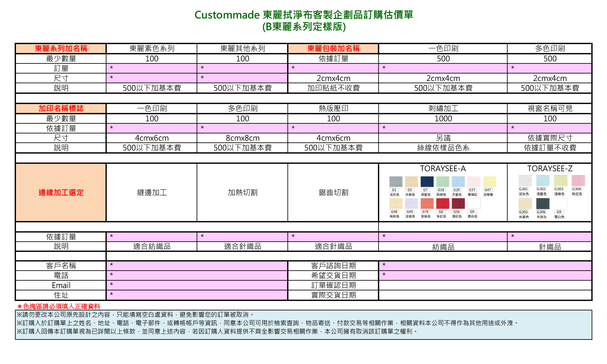
Task: Choose the G302 淺藍色 fabric swatch
Action: 543,181
